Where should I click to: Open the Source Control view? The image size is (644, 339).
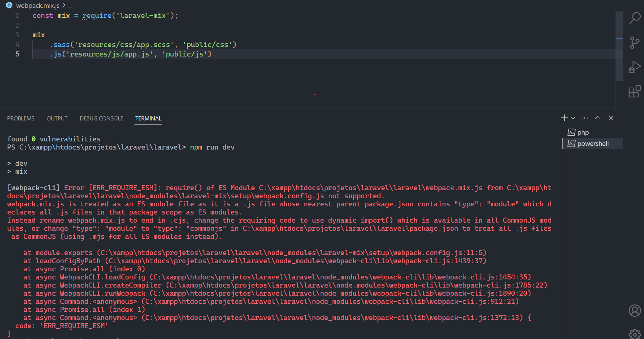[x=635, y=43]
